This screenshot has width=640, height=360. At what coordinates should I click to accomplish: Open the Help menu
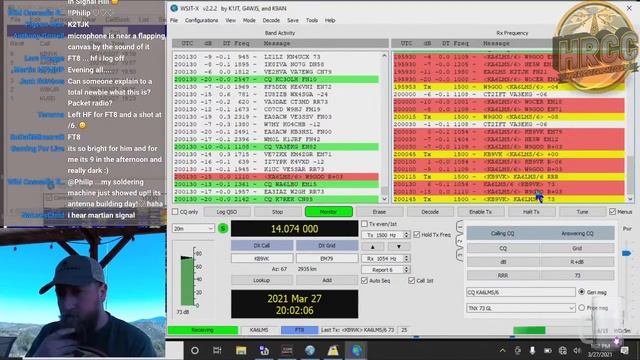[330, 20]
